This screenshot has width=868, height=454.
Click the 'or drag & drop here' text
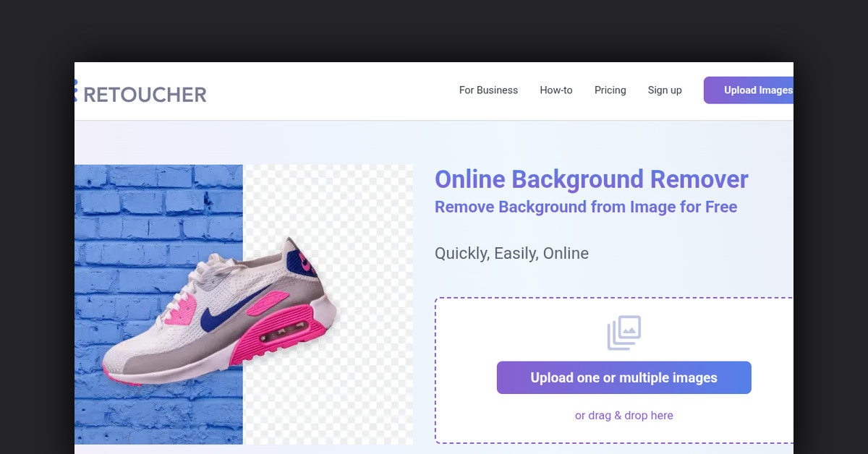coord(624,416)
